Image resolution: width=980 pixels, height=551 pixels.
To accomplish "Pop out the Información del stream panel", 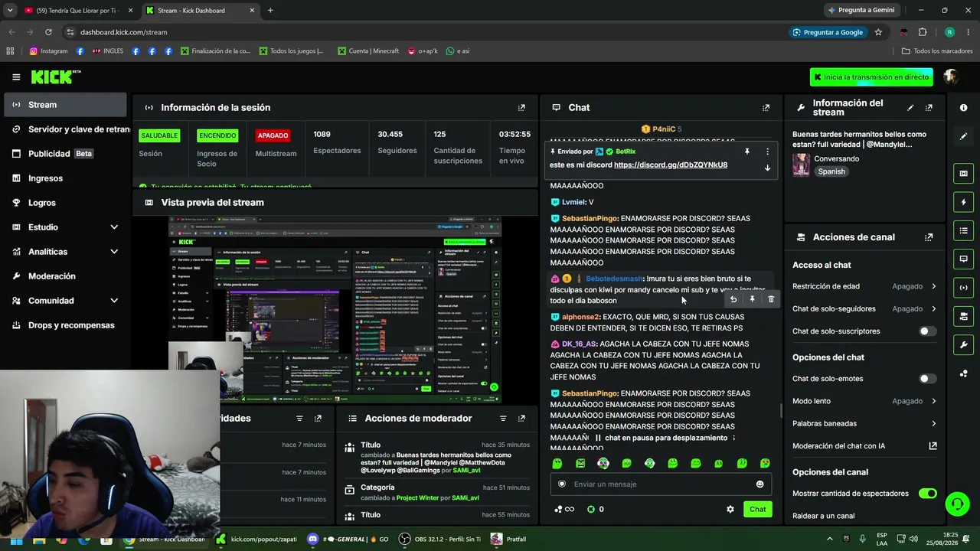I will [929, 108].
